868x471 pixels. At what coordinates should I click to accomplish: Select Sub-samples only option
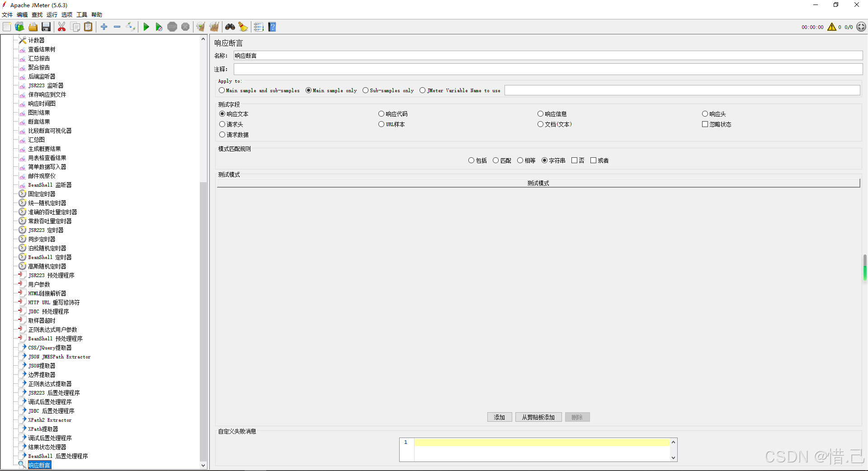(388, 90)
